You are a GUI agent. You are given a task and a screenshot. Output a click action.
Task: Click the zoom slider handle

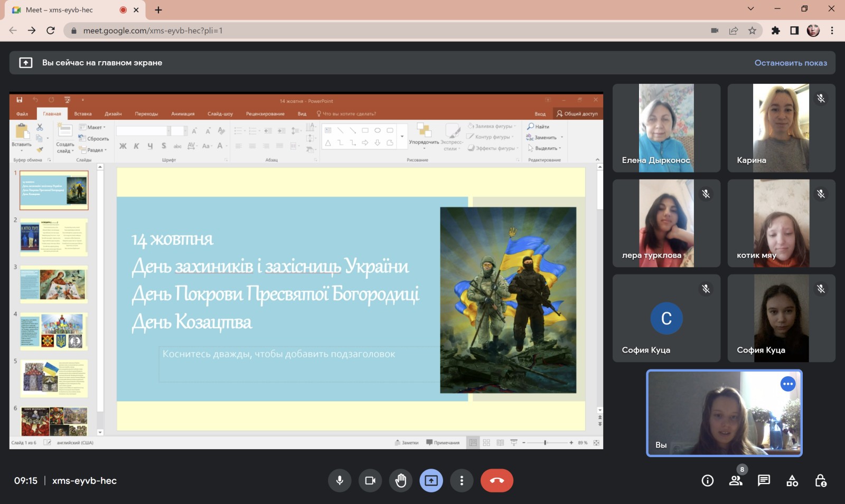click(545, 443)
